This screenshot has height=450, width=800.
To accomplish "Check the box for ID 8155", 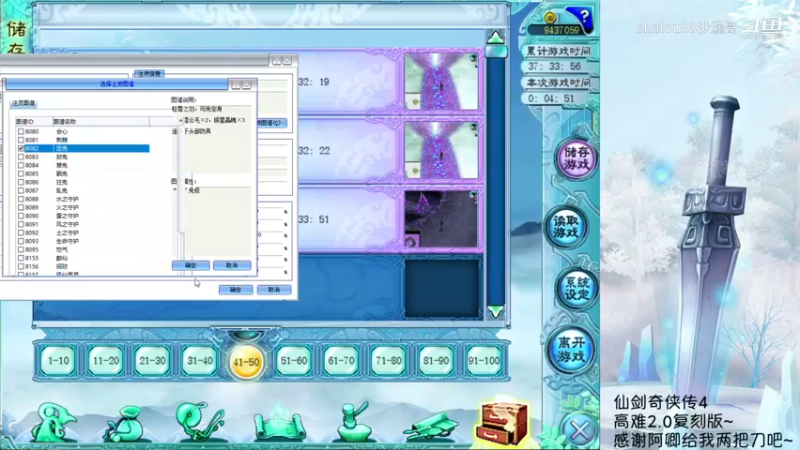I will [x=21, y=258].
